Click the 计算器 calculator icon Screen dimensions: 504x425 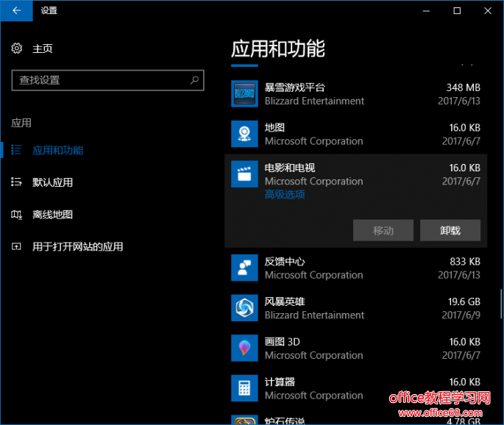click(244, 388)
